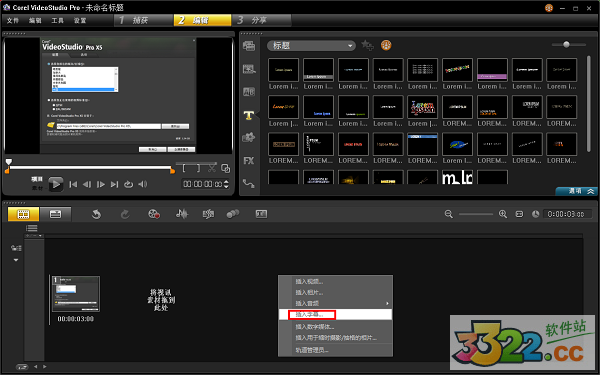Select Project playback mode (项目)
Screen dimensions: 600x375
pos(37,179)
